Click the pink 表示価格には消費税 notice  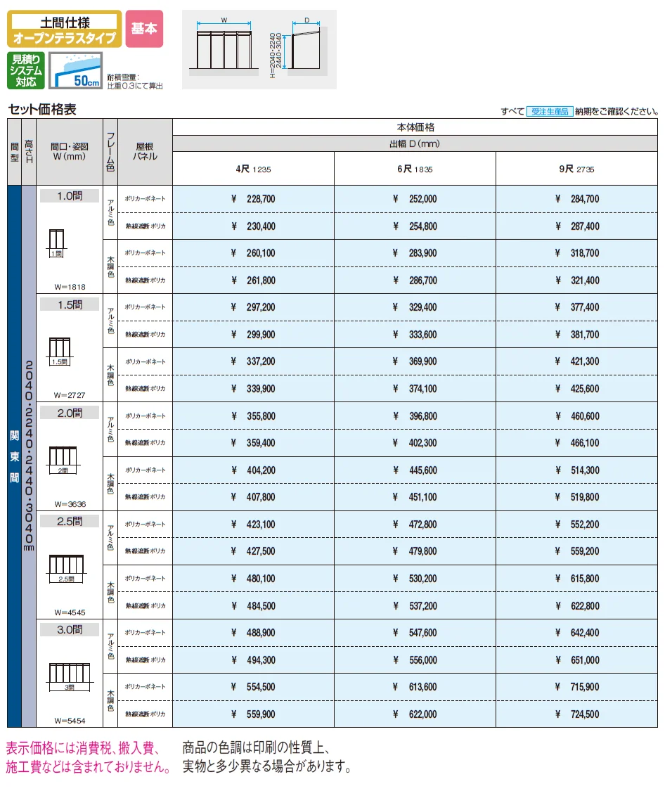tap(89, 757)
